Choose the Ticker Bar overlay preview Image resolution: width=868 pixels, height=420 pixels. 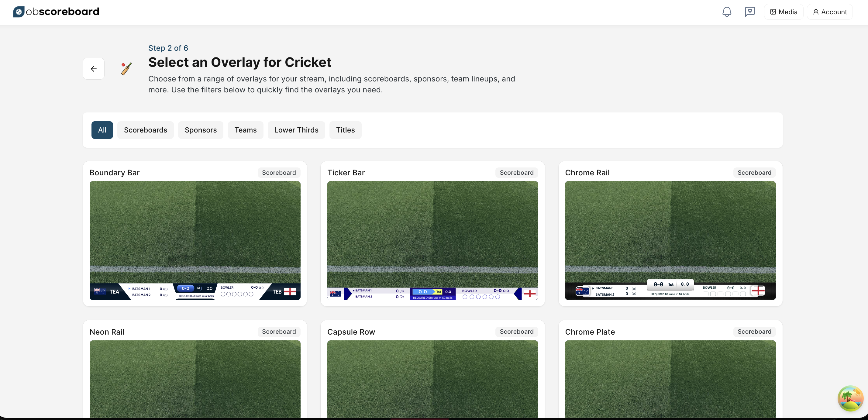(x=433, y=240)
